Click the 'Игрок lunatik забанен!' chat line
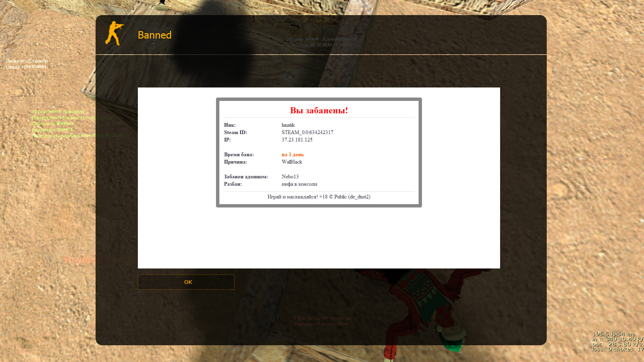This screenshot has height=362, width=644. pos(58,111)
